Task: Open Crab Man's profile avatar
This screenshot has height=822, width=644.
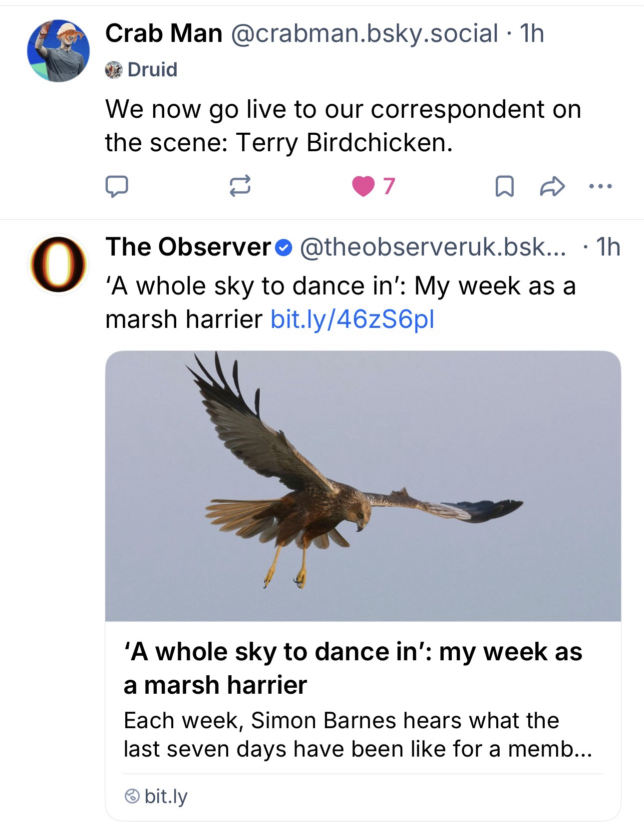Action: point(58,51)
